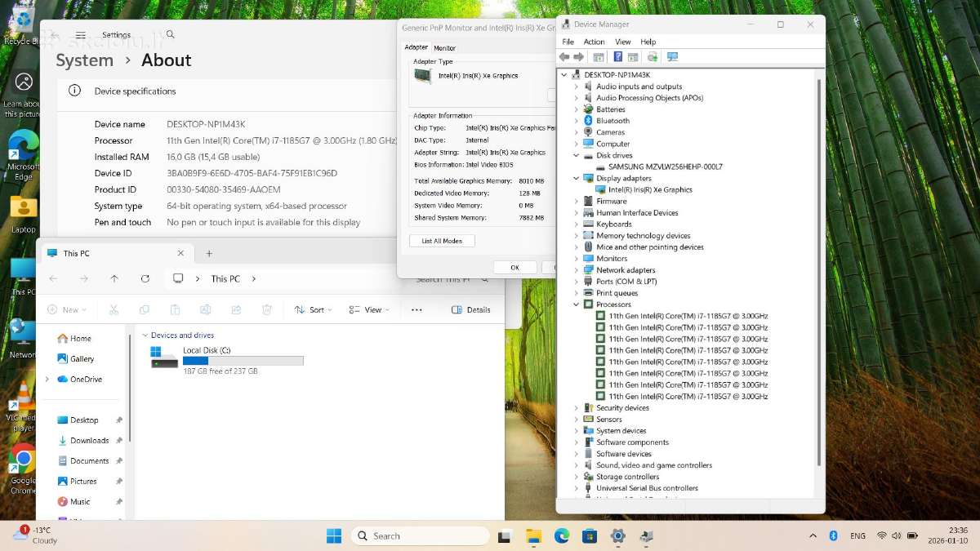
Task: Expand Audio inputs and outputs category
Action: 576,87
